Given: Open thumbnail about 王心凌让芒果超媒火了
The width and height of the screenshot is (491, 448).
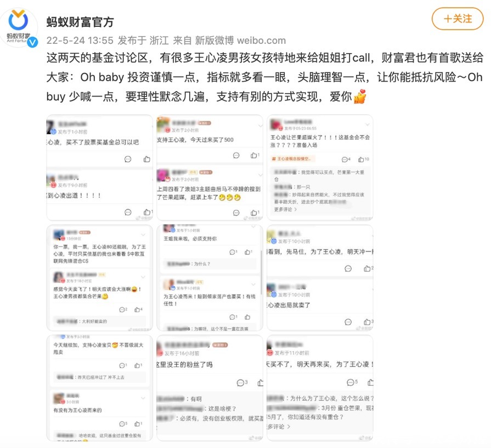Looking at the screenshot, I should tap(320, 167).
